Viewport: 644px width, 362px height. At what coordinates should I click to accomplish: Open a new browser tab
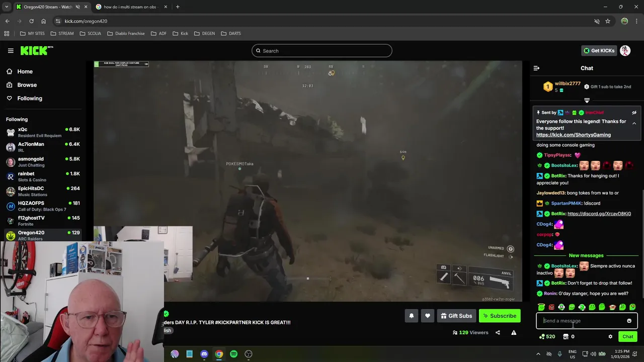click(x=178, y=7)
